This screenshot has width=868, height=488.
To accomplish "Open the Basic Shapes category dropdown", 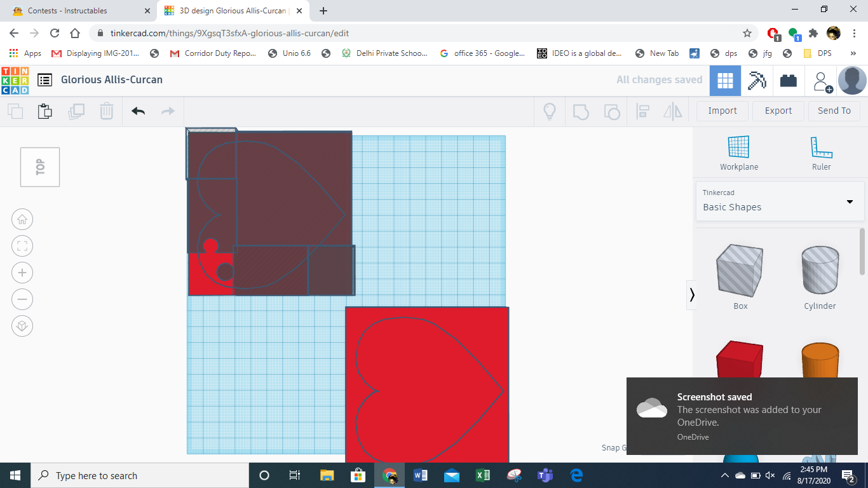I will [780, 200].
